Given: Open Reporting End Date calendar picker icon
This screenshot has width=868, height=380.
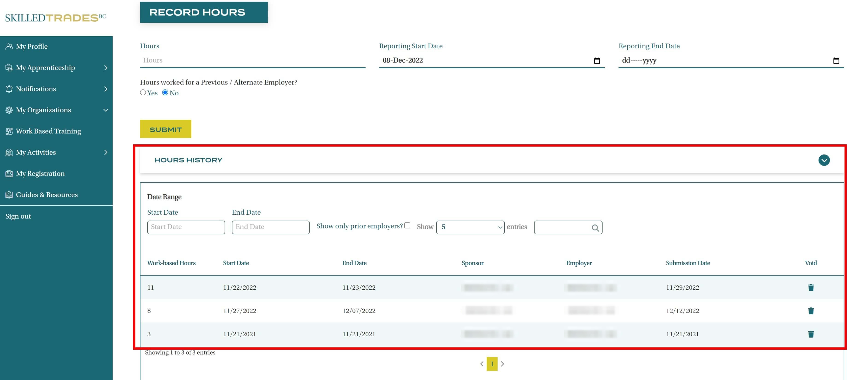Looking at the screenshot, I should (x=836, y=61).
